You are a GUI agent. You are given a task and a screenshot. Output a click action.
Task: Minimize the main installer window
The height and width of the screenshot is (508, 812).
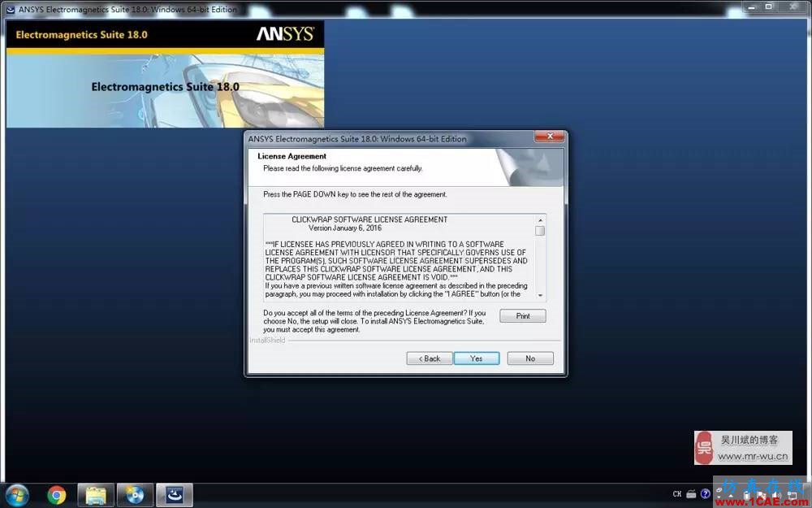(751, 7)
